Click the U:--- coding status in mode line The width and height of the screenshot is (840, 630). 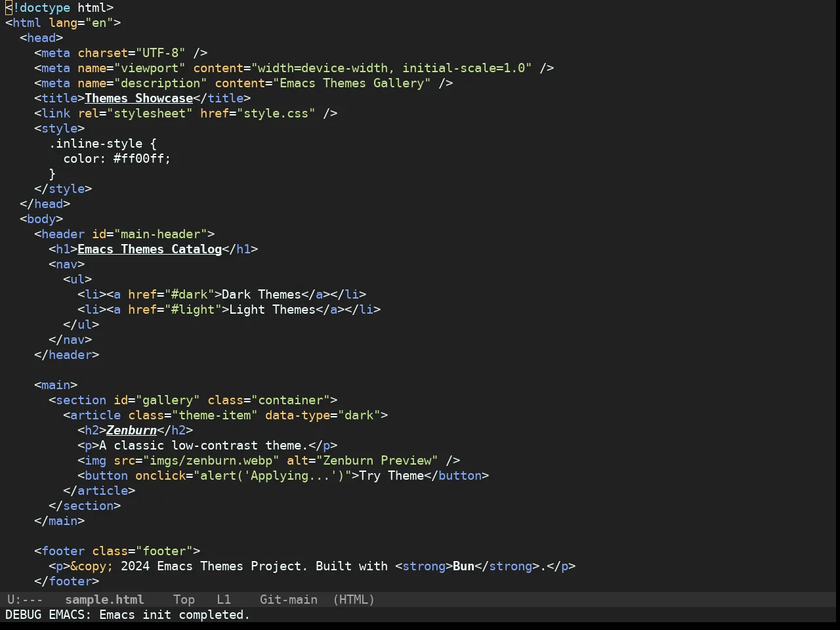(x=25, y=600)
